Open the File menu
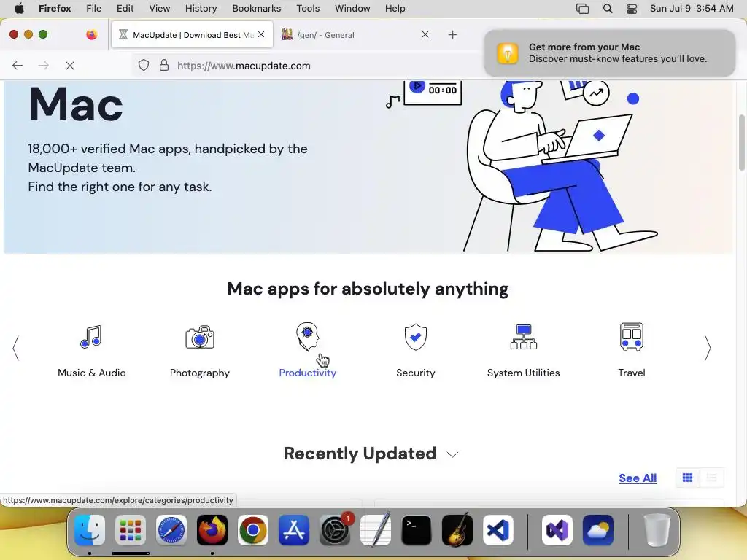747x560 pixels. 93,9
